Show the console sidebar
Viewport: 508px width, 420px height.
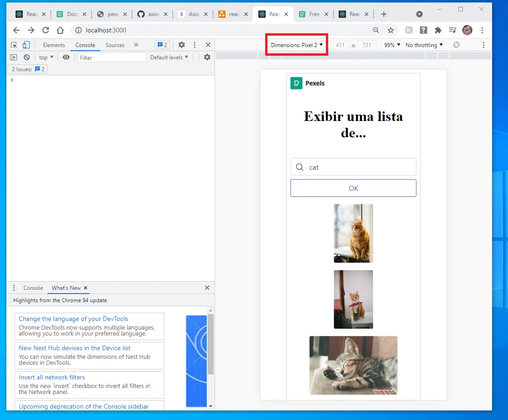pos(14,58)
